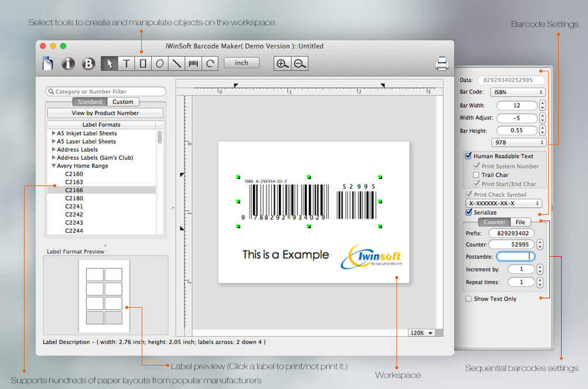Select the Line tool
The width and height of the screenshot is (588, 389).
click(176, 64)
